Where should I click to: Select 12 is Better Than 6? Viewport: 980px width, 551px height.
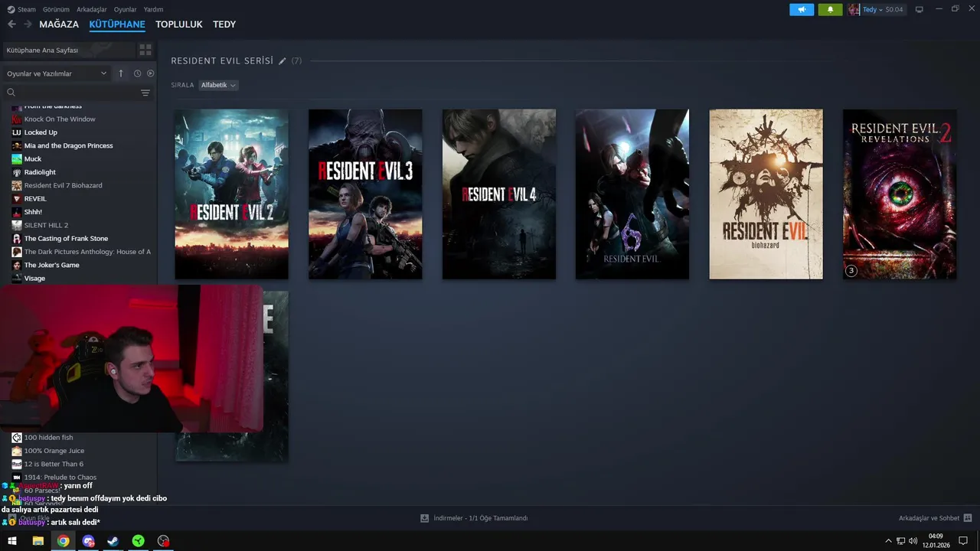[x=54, y=464]
